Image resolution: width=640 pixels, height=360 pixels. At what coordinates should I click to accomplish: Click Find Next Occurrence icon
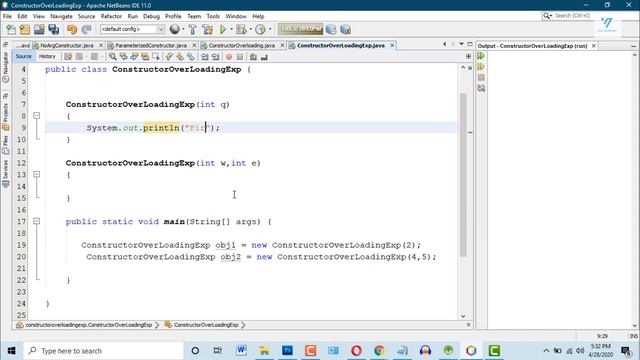click(x=134, y=57)
